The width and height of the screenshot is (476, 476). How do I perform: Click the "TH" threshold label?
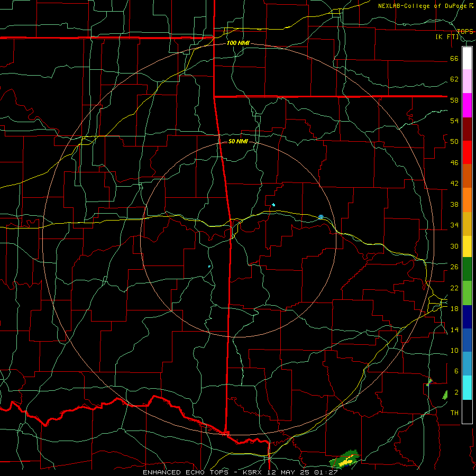tap(454, 413)
